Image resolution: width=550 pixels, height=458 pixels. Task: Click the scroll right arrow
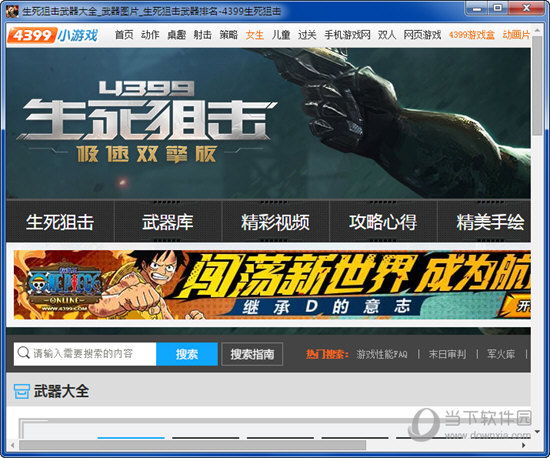524,445
